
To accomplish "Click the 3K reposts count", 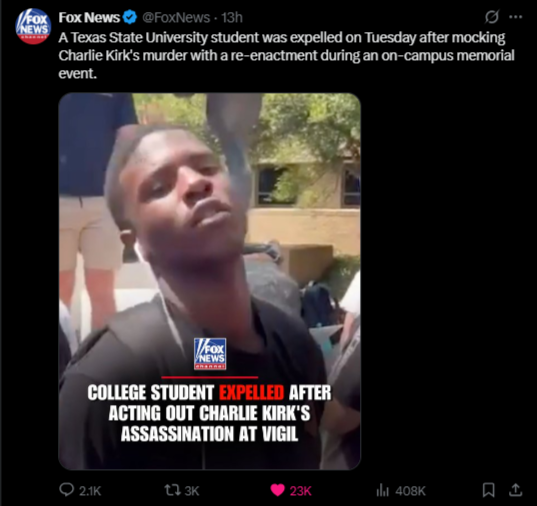I will coord(192,491).
